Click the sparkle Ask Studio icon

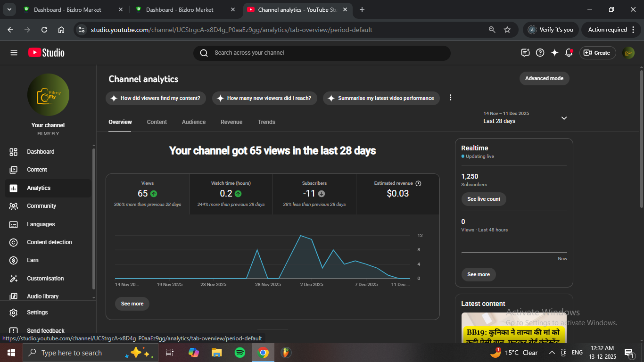coord(554,53)
